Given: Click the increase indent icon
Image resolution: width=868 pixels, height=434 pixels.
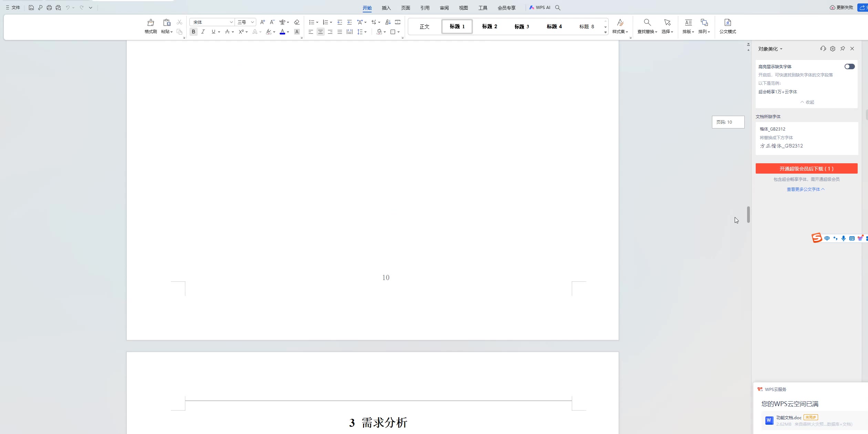Looking at the screenshot, I should pos(349,22).
